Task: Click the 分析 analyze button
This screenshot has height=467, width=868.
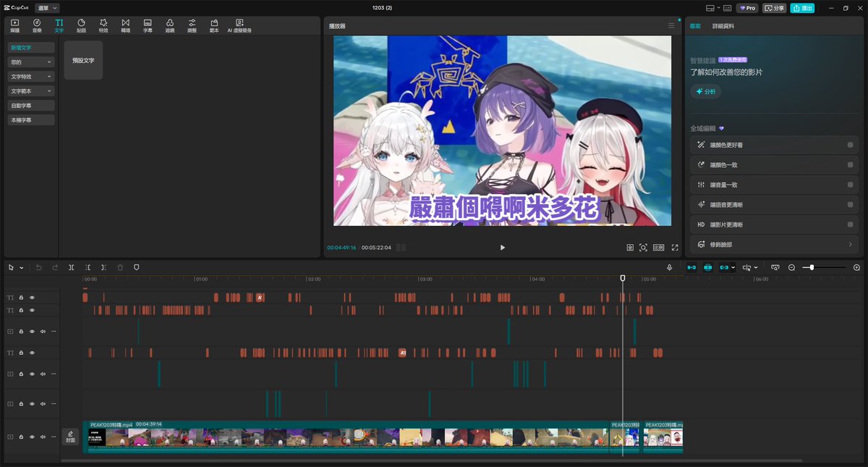Action: point(706,92)
